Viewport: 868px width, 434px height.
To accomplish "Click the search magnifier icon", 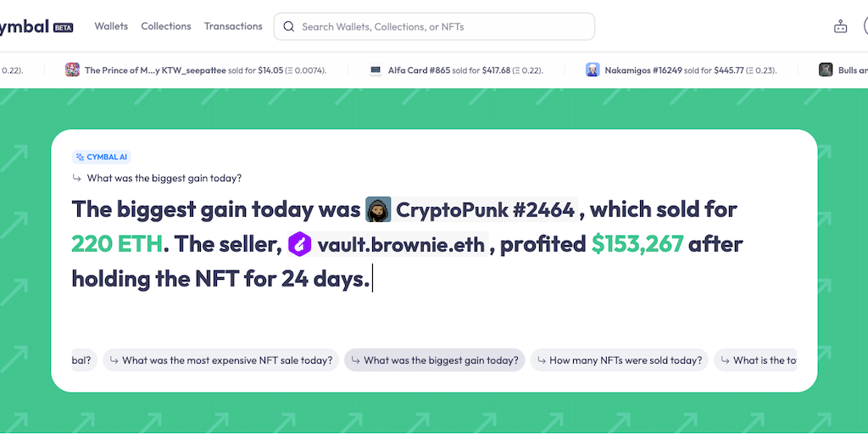I will coord(290,27).
